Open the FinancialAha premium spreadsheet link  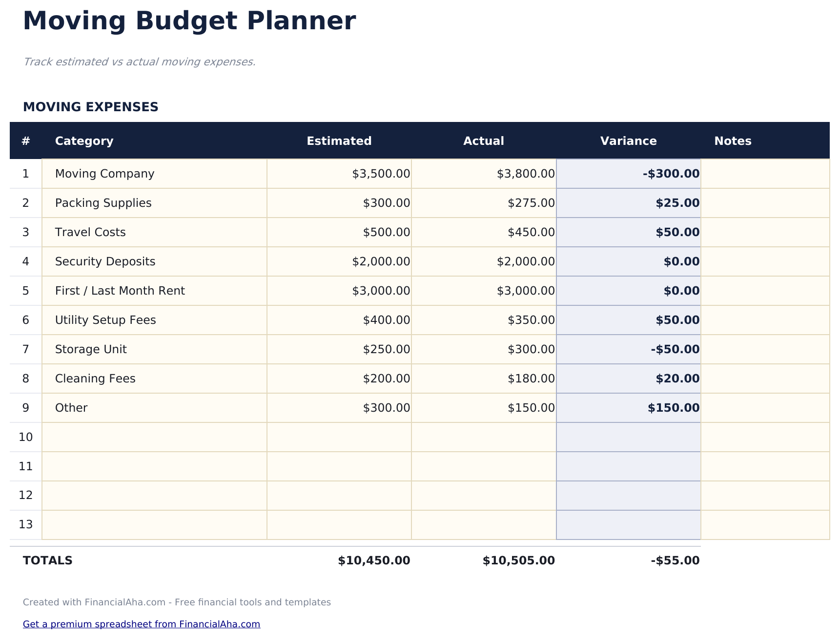click(x=141, y=624)
